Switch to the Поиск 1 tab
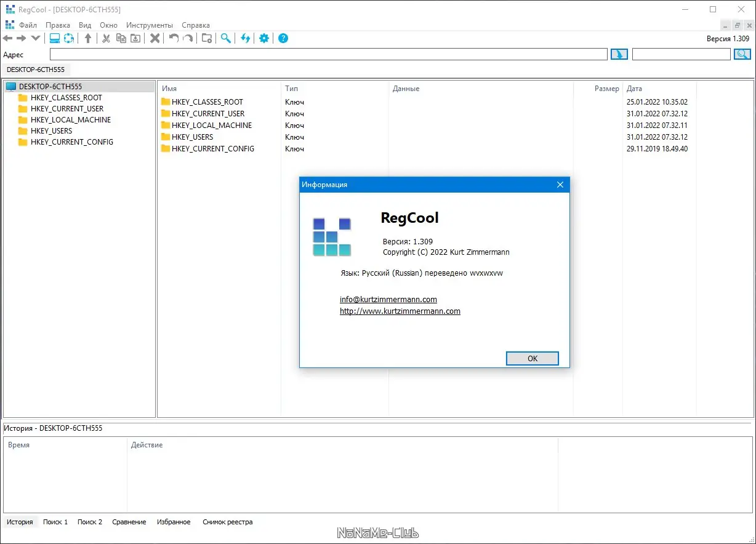The height and width of the screenshot is (544, 756). click(x=55, y=522)
